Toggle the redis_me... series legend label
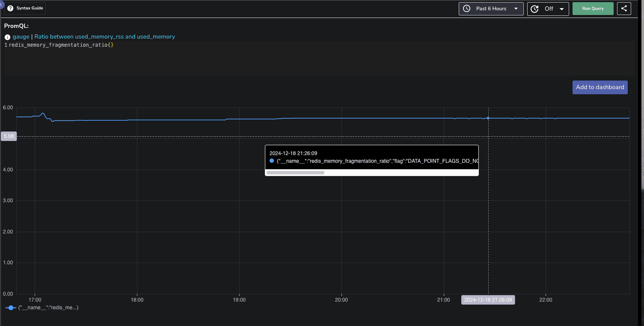This screenshot has width=644, height=326. [x=48, y=308]
